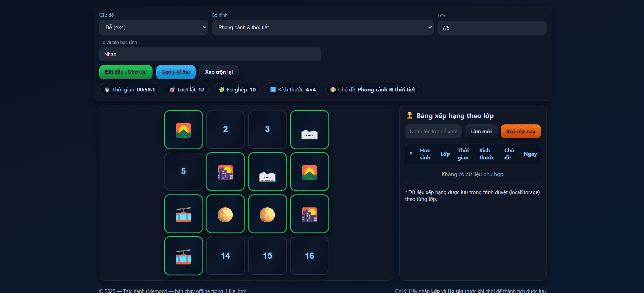Click the Lớp column header in leaderboard

tap(445, 154)
